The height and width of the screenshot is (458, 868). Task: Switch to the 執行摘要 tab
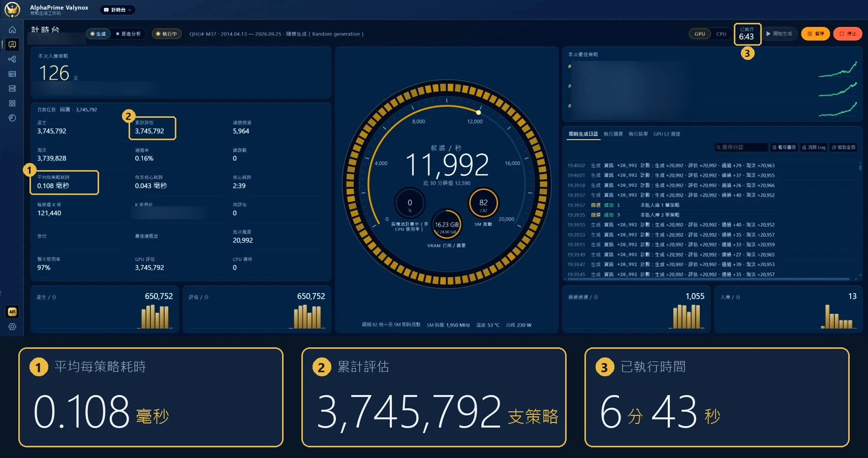click(613, 134)
